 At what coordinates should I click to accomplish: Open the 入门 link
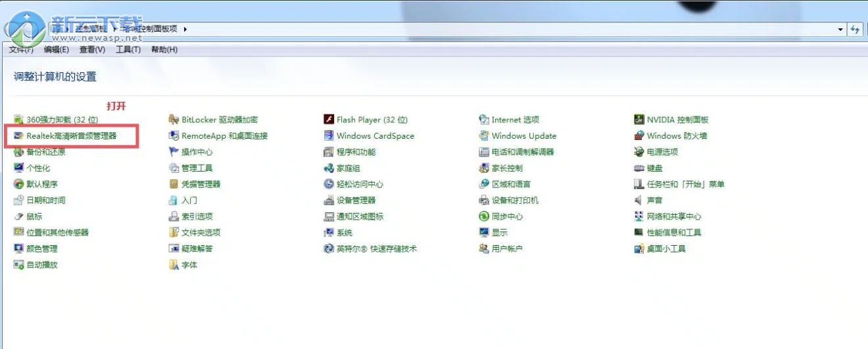pyautogui.click(x=189, y=200)
